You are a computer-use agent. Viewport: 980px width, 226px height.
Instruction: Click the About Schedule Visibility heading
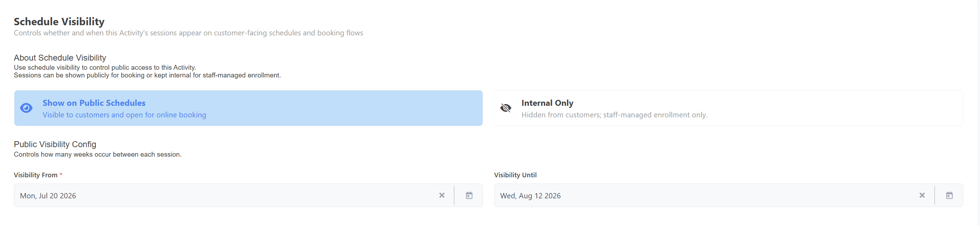(x=60, y=57)
